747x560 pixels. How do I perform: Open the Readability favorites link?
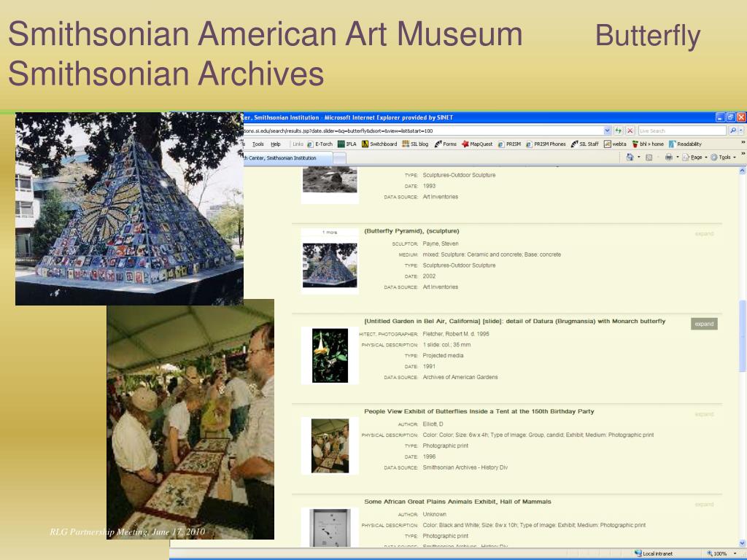tap(685, 144)
